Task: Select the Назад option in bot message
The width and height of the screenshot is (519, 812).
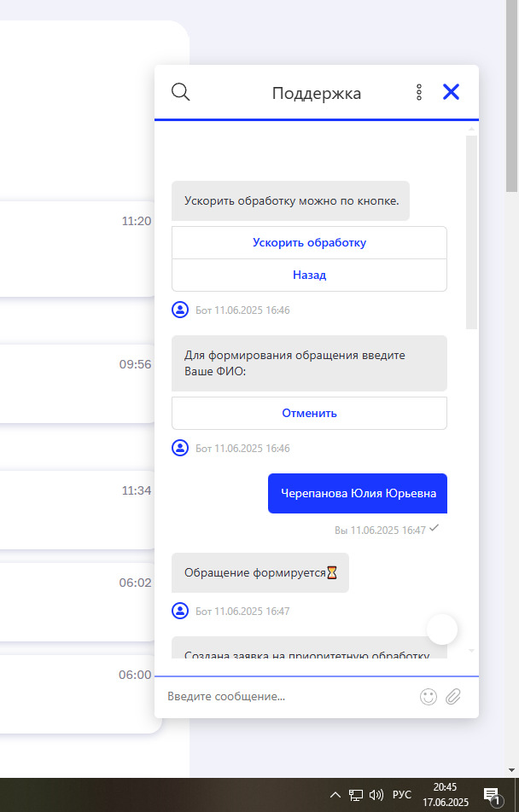Action: [309, 275]
